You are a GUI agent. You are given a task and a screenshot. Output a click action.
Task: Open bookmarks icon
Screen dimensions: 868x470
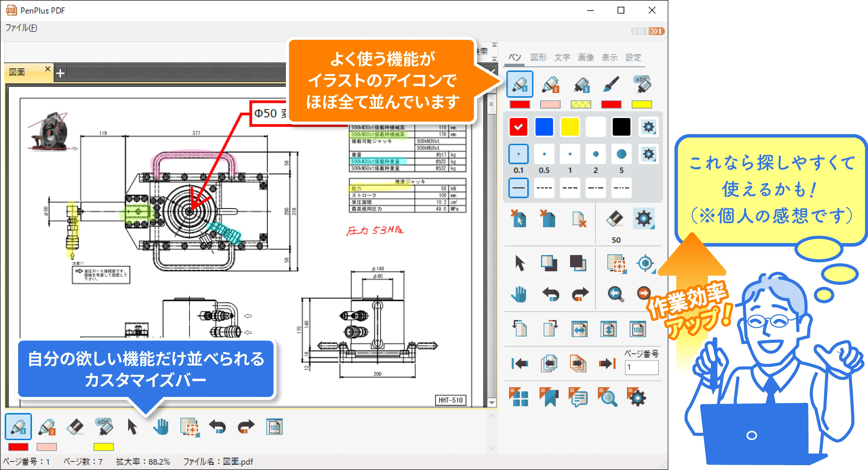(549, 397)
